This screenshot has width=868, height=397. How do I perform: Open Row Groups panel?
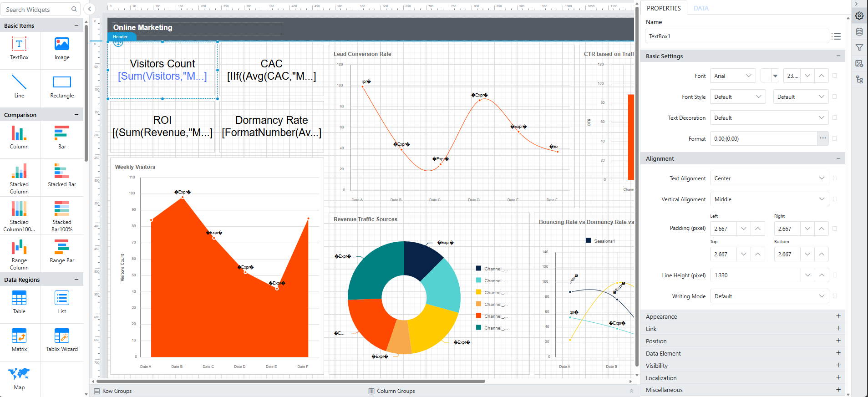coord(112,391)
